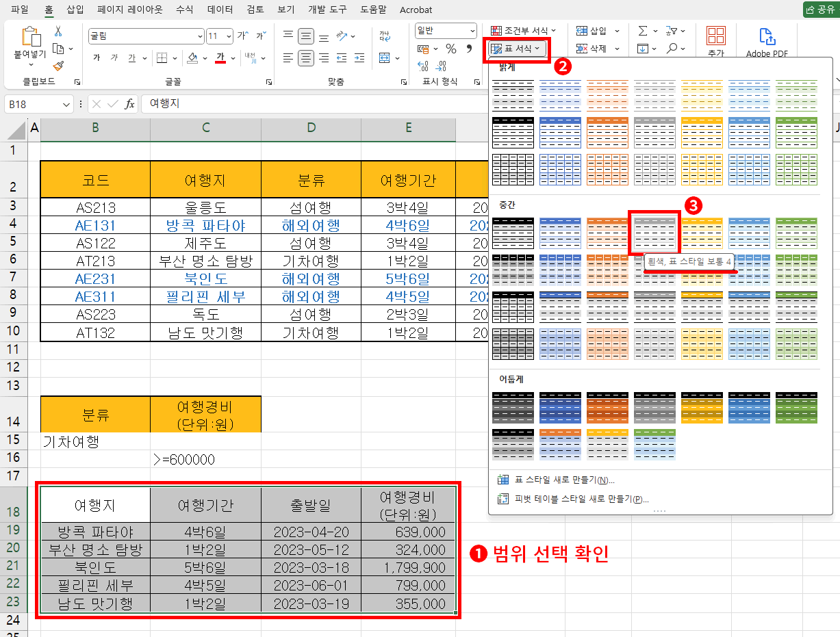Click the Cut scissors icon
Image resolution: width=840 pixels, height=637 pixels.
point(58,31)
